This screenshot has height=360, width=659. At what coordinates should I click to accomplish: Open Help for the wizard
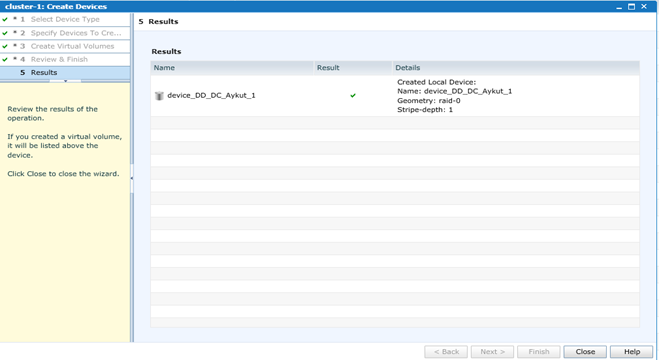tap(632, 352)
